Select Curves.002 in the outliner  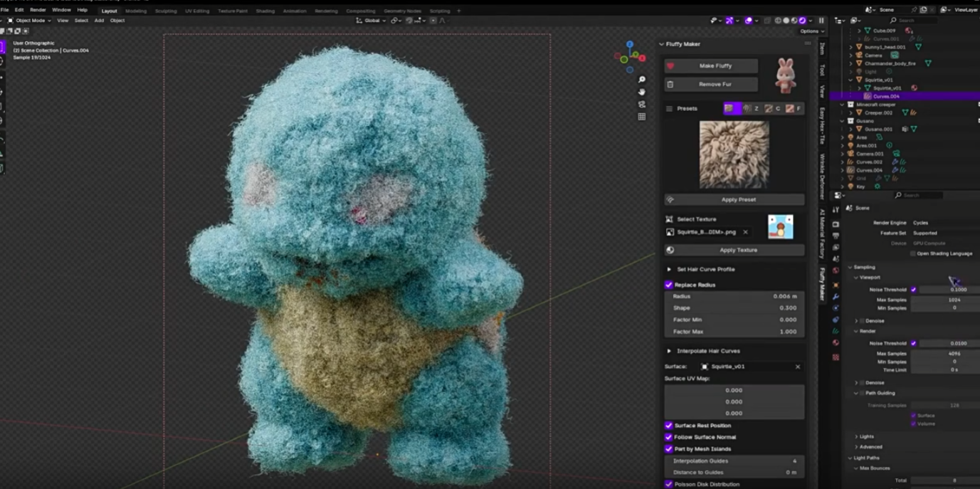click(869, 162)
